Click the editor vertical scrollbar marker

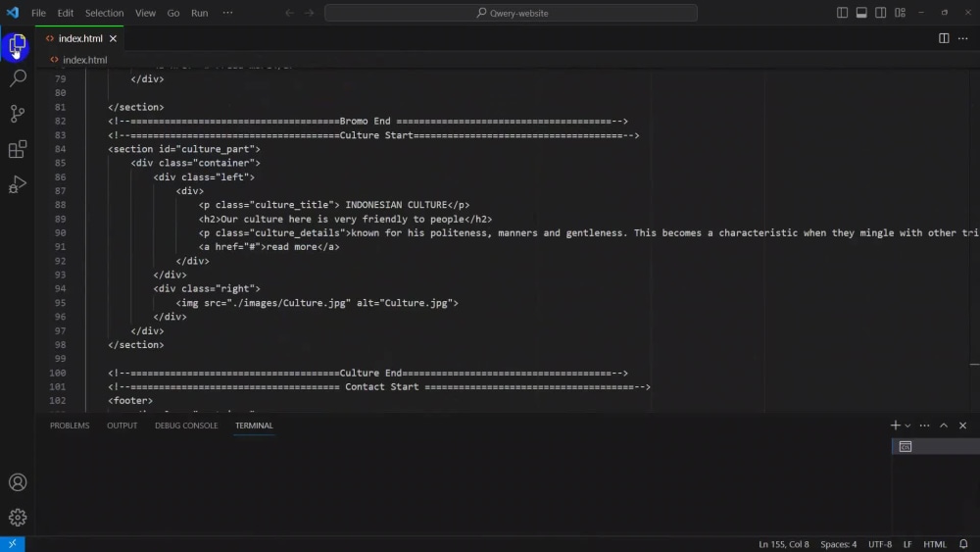[974, 364]
